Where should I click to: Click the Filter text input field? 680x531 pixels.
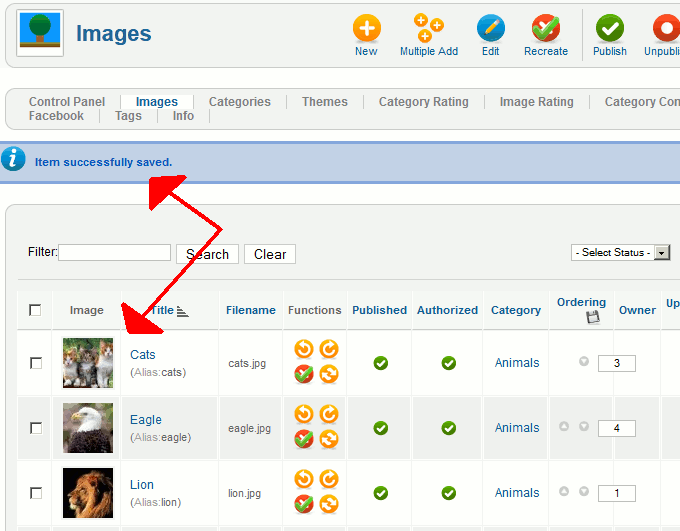pos(114,253)
